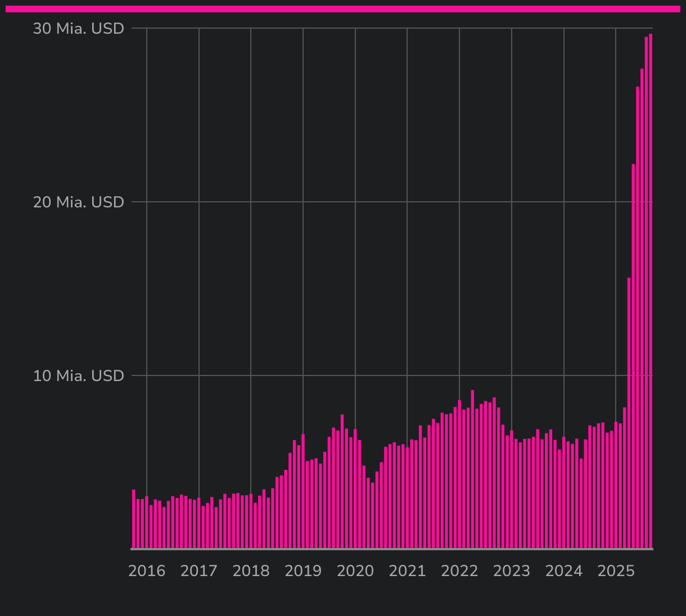Image resolution: width=686 pixels, height=616 pixels.
Task: Click the tallest bar at far right
Action: [651, 292]
